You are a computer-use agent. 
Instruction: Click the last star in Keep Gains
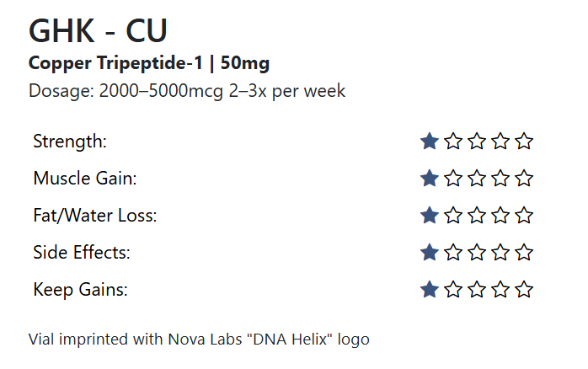pos(525,290)
